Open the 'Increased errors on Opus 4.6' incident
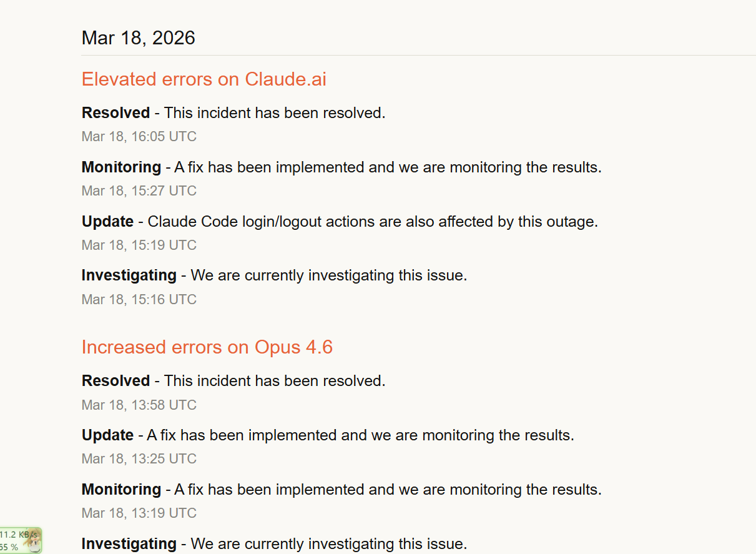Viewport: 756px width, 554px height. point(207,347)
